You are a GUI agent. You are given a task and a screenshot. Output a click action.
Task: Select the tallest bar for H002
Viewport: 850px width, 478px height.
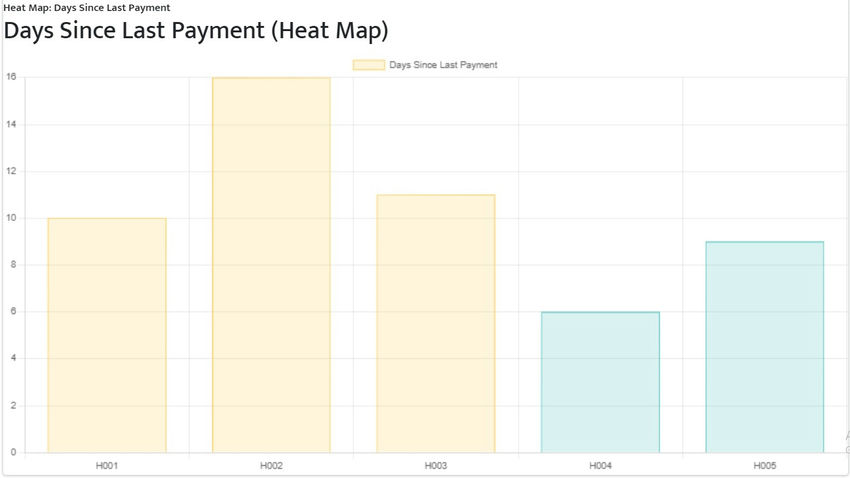click(271, 265)
